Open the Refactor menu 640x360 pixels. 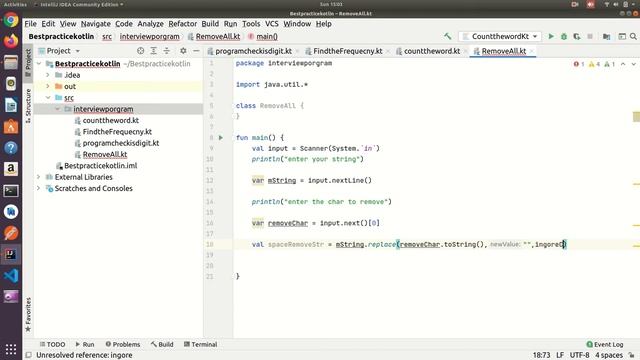[x=182, y=24]
